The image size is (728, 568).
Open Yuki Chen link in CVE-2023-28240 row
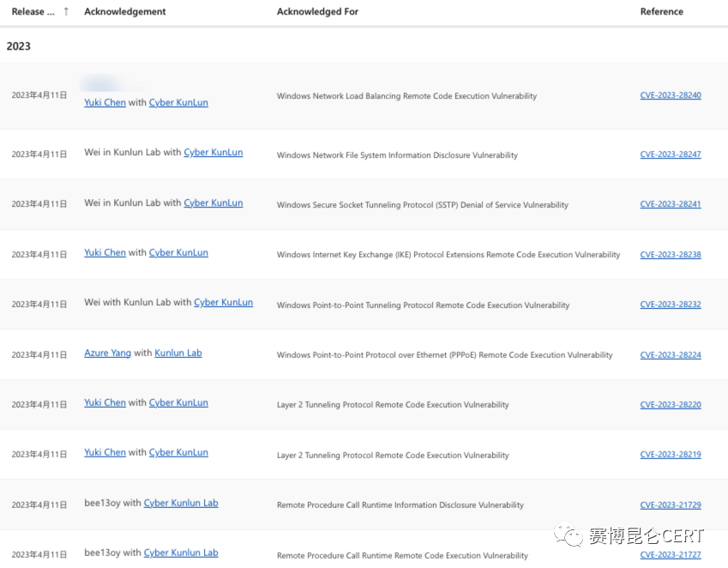105,103
